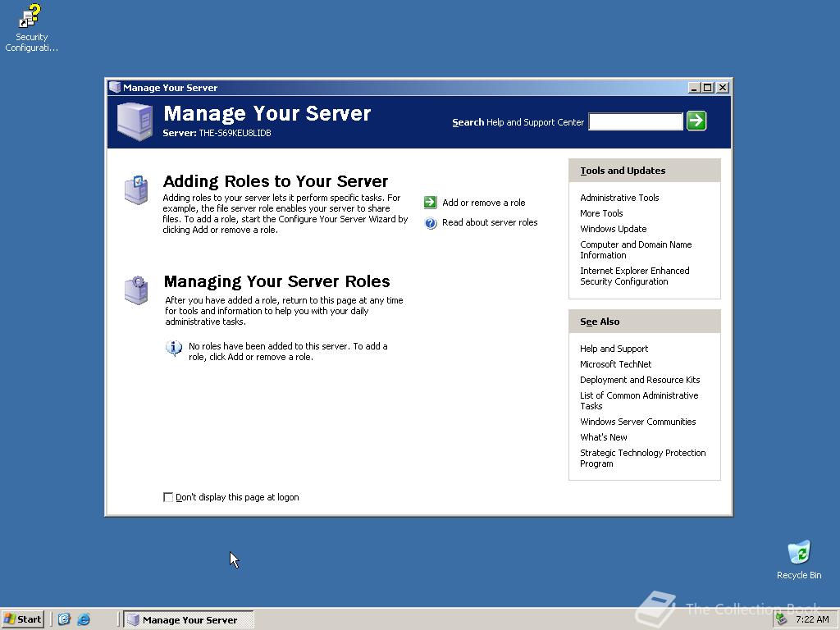840x630 pixels.
Task: Open Microsoft TechNet link
Action: point(615,364)
